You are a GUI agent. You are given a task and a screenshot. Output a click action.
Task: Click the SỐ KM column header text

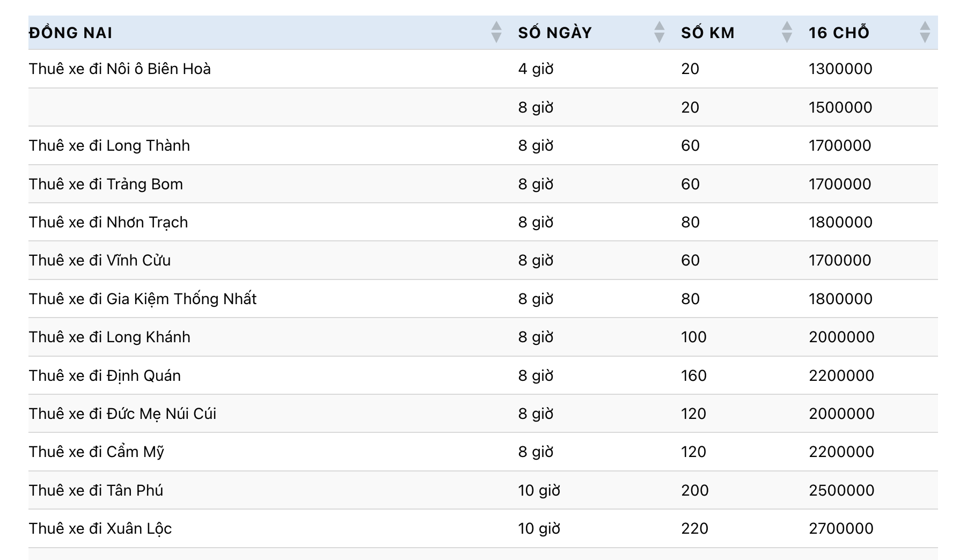coord(708,33)
